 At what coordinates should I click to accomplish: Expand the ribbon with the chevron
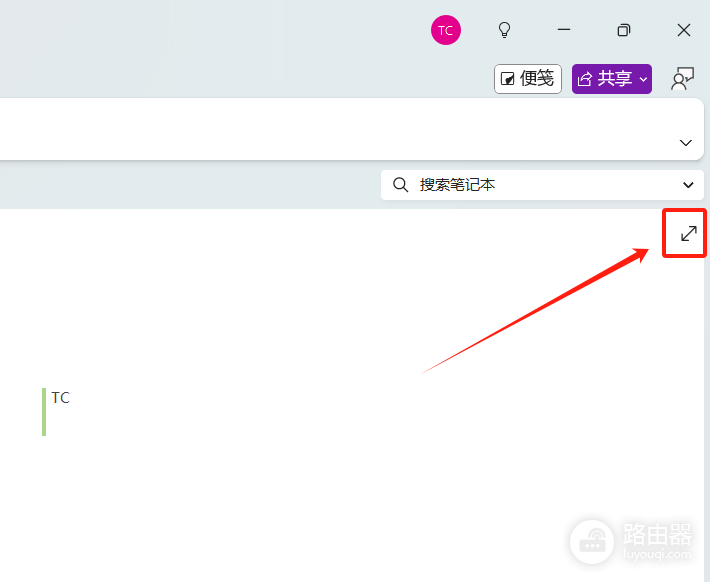[x=686, y=143]
